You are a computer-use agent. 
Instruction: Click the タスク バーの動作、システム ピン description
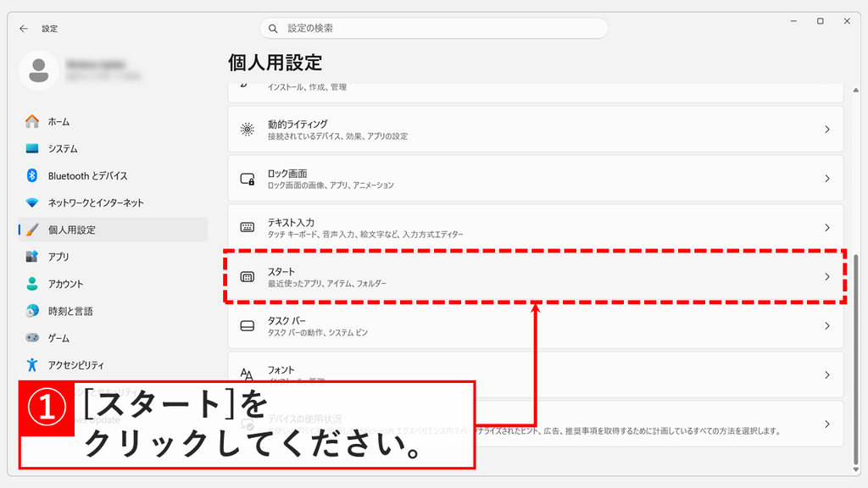[318, 332]
